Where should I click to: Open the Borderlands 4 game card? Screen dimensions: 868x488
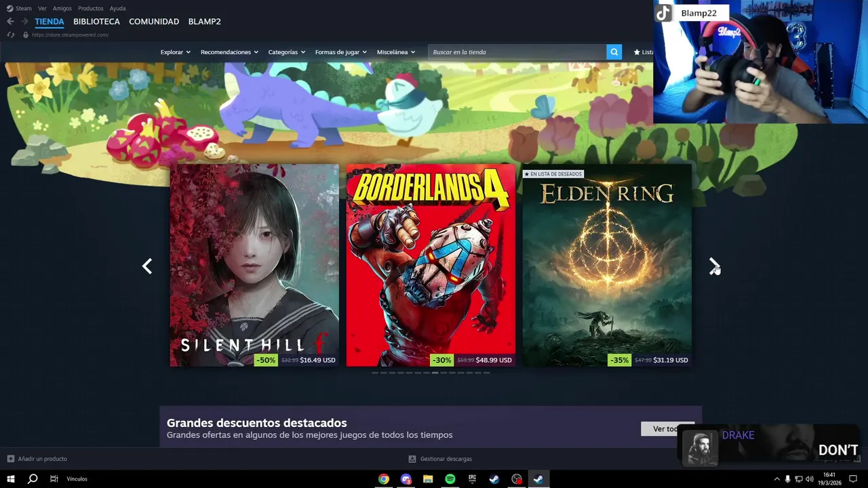431,265
